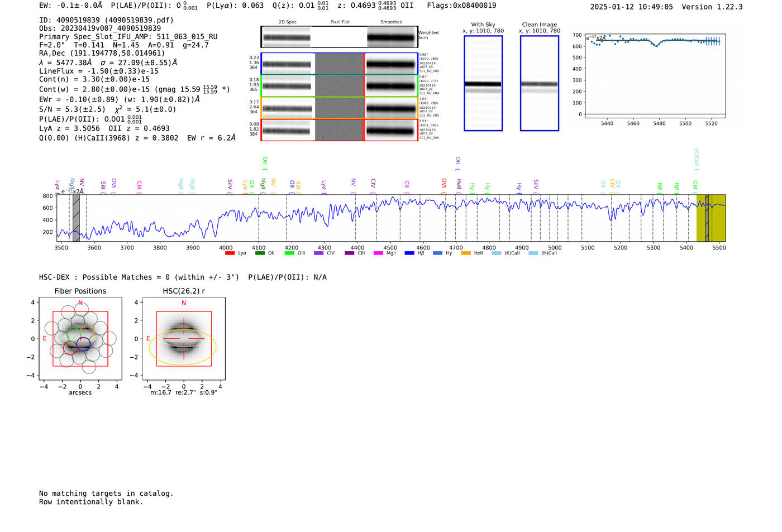Select the green-bordered fiber spectrum row
The image size is (782, 532).
(339, 86)
